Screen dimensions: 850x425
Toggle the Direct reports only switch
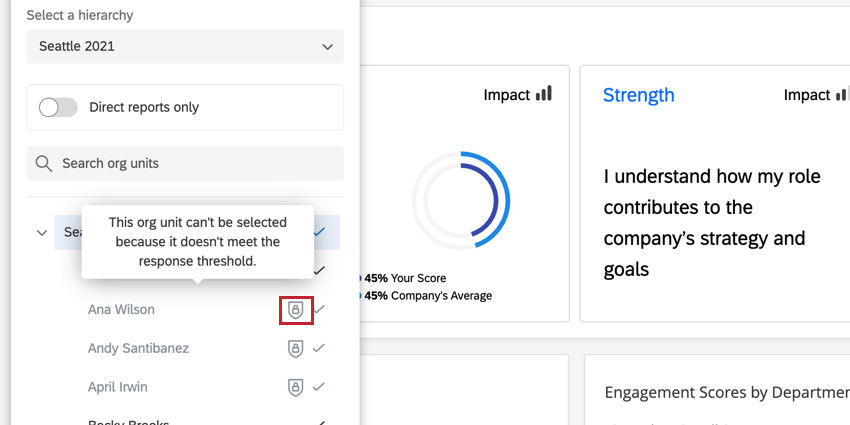pyautogui.click(x=58, y=107)
